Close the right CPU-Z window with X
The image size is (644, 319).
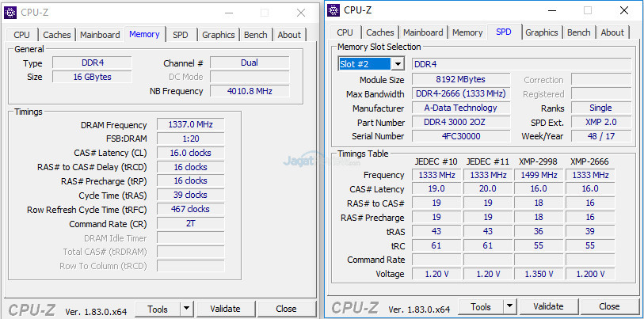625,10
